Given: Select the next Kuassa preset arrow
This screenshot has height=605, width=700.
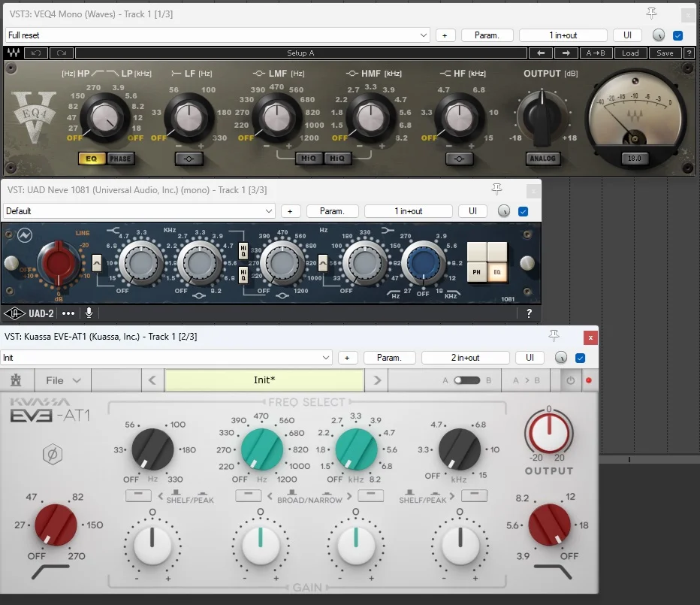Looking at the screenshot, I should point(377,380).
